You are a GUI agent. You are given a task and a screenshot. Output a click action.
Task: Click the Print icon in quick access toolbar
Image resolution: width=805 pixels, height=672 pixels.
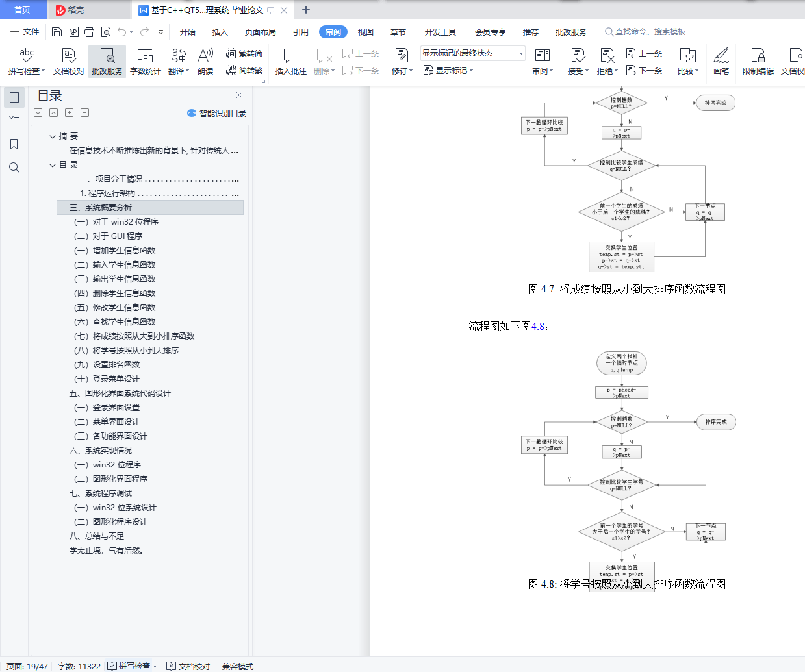tap(90, 32)
